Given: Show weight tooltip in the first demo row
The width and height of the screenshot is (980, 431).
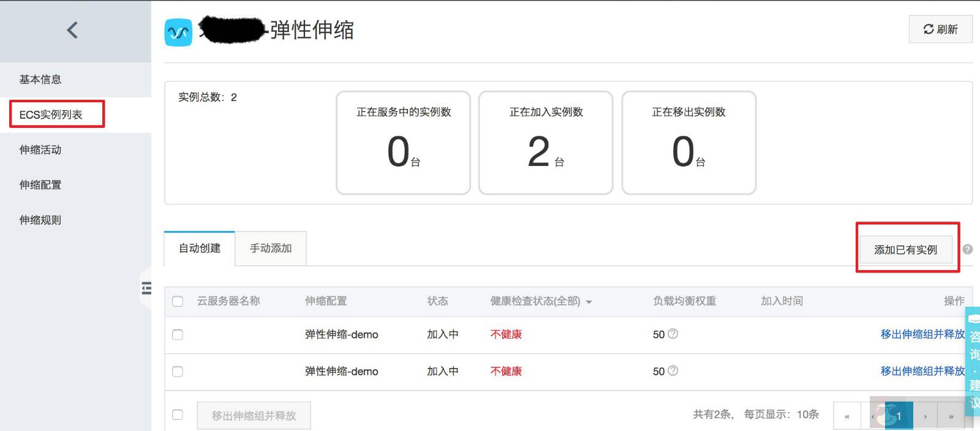Looking at the screenshot, I should click(x=673, y=334).
